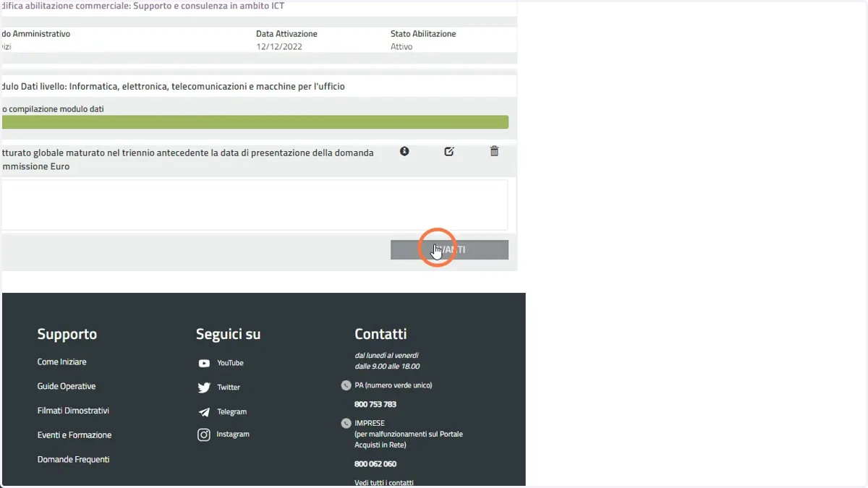Open the Telegram paper-plane icon
This screenshot has height=488, width=868.
click(x=204, y=411)
